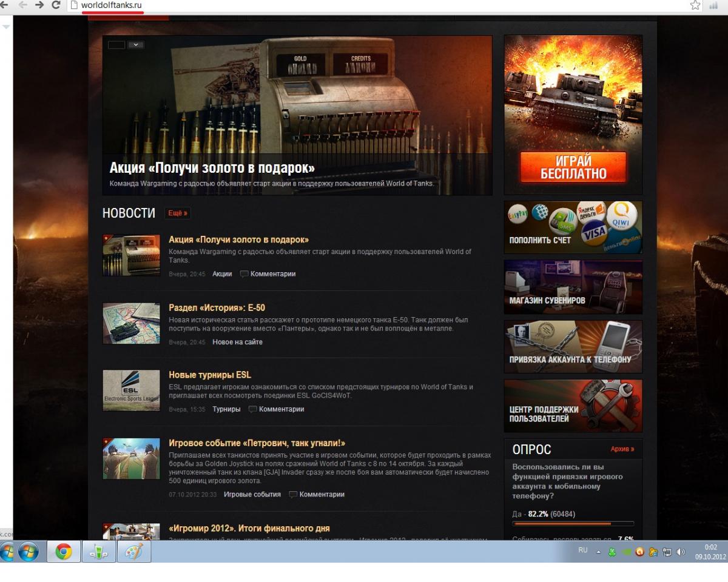Viewport: 728px width, 582px height.
Task: Click the Акции category link
Action: tap(222, 274)
